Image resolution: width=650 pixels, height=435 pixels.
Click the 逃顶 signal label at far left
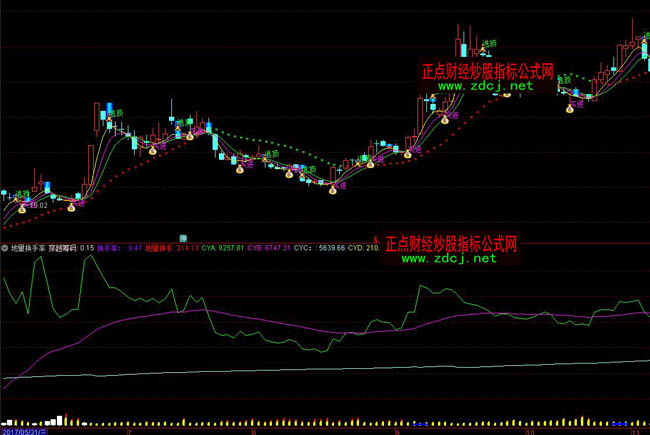click(23, 192)
